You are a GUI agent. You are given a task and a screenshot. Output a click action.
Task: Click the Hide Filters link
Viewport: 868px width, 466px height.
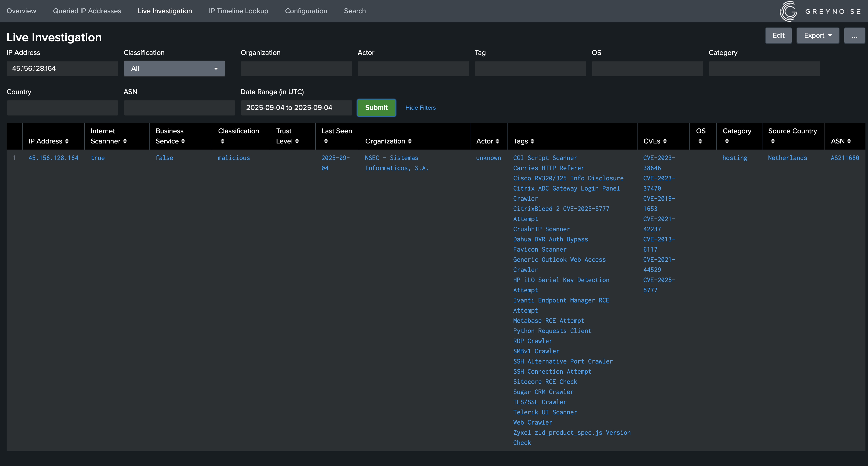click(420, 108)
